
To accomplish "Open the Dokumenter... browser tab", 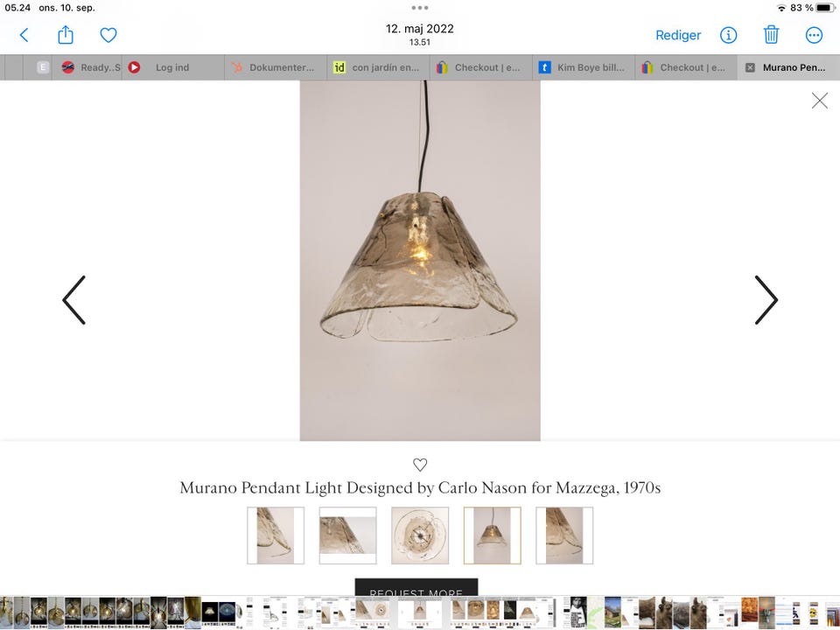I will (x=276, y=67).
